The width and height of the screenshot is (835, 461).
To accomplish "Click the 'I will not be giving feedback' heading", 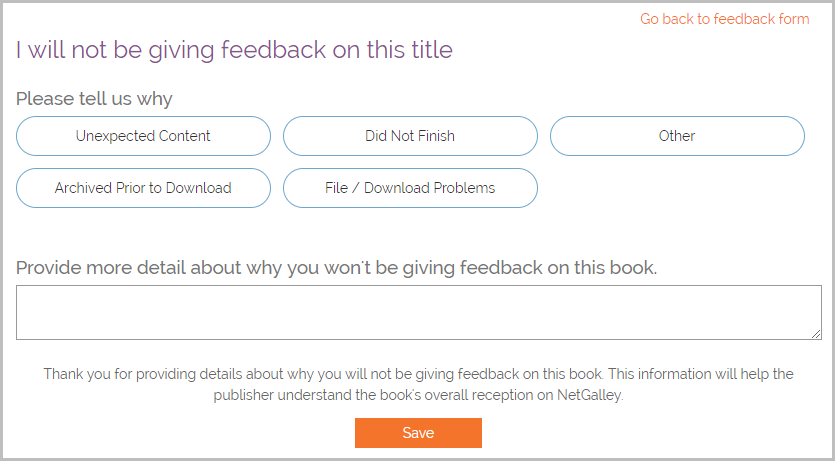I will pos(234,50).
